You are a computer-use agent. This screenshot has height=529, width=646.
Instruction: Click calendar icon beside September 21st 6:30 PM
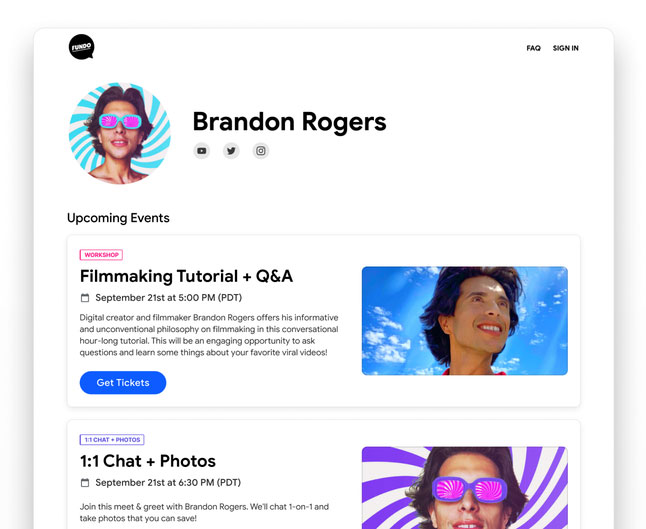85,482
